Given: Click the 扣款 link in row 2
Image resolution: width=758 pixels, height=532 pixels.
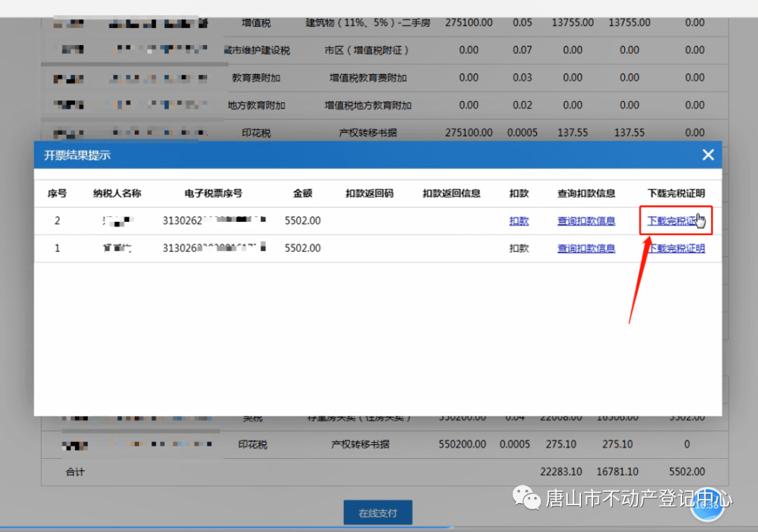Looking at the screenshot, I should (x=519, y=220).
